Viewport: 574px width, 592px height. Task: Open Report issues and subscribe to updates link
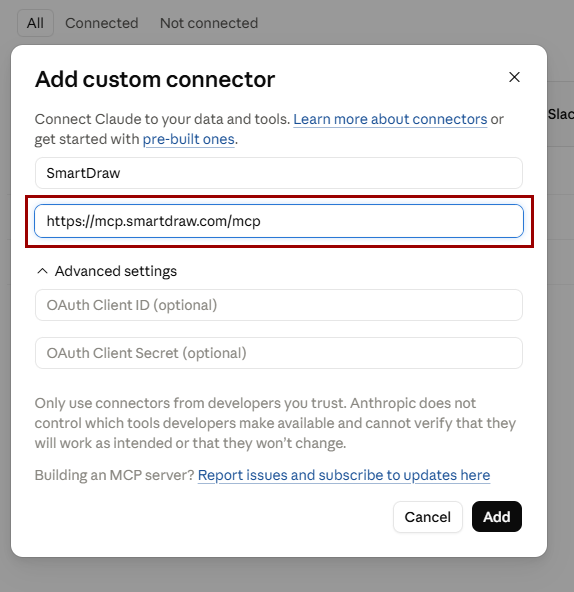click(344, 475)
